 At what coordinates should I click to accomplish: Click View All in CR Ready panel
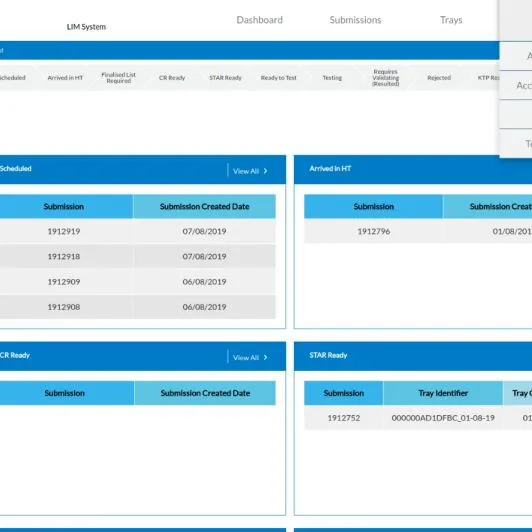click(246, 358)
